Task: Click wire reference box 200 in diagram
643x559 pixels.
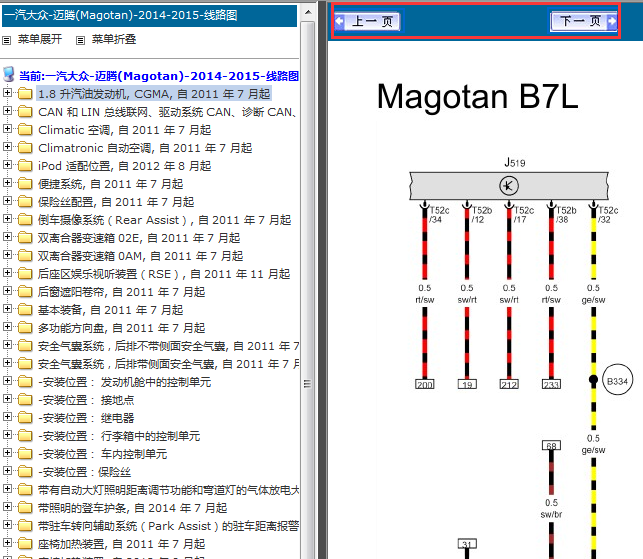Action: tap(424, 384)
